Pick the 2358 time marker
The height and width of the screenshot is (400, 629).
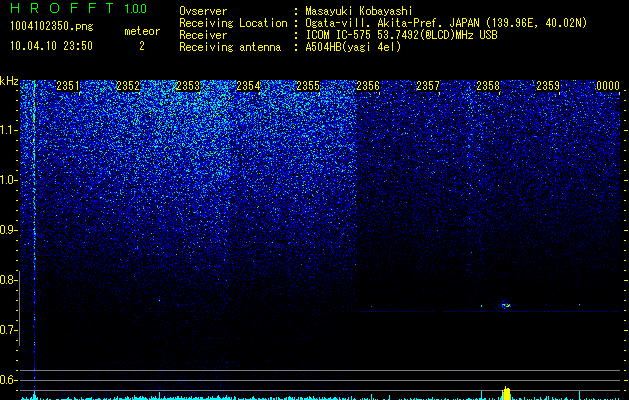tap(488, 86)
